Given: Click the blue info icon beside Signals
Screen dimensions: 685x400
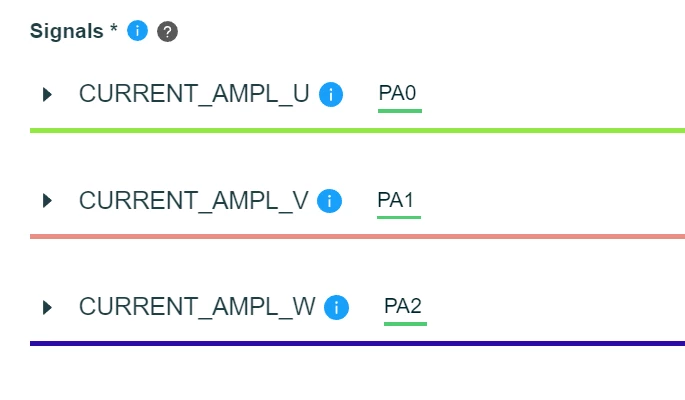Looking at the screenshot, I should 138,31.
